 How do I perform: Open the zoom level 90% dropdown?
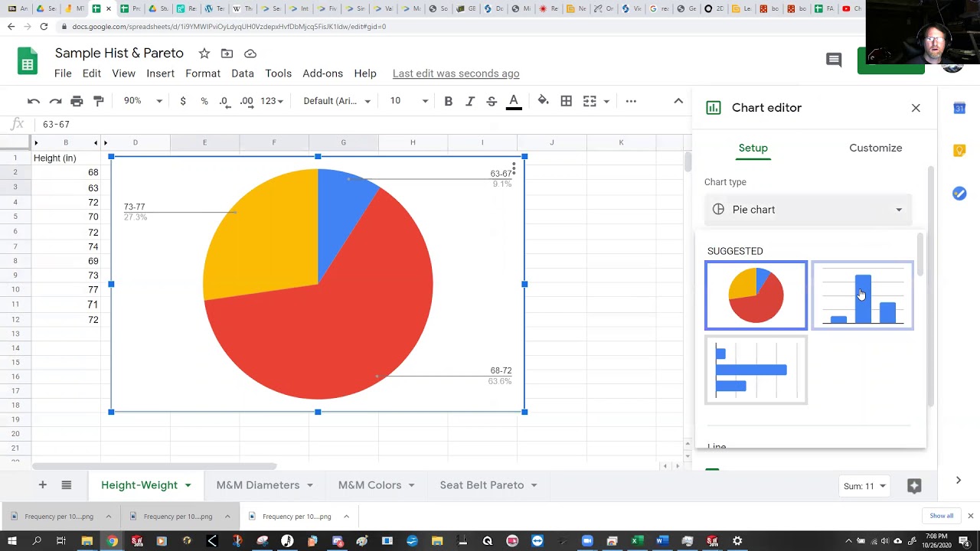click(x=143, y=101)
